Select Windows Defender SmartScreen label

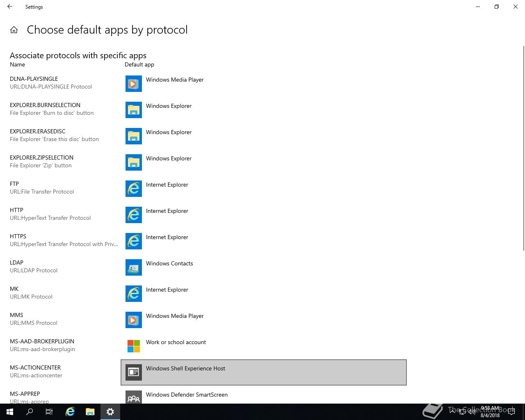187,395
